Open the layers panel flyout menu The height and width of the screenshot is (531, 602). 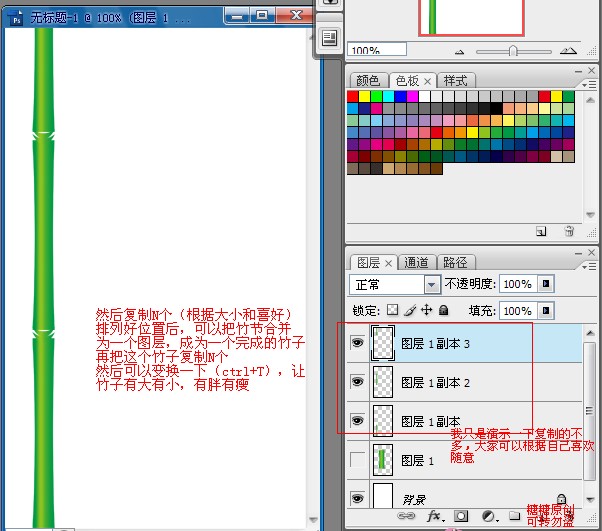click(589, 266)
